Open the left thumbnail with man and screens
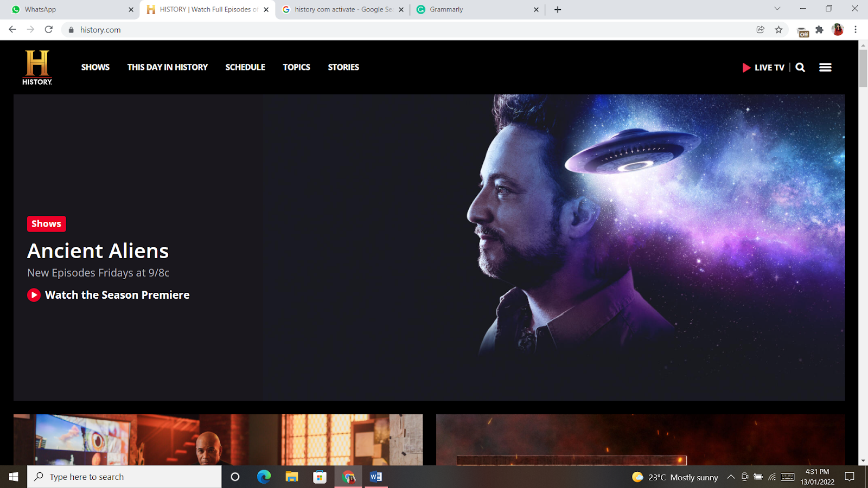 pyautogui.click(x=218, y=440)
